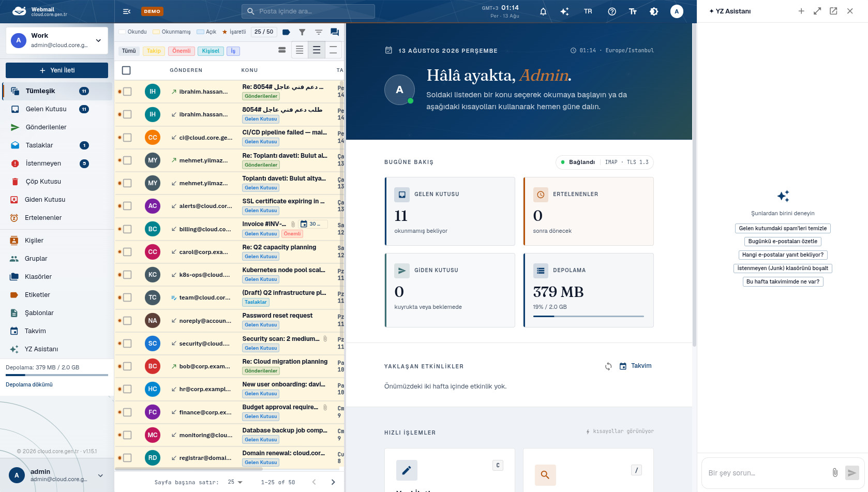Toggle Okunmamış unread filter
Image resolution: width=868 pixels, height=492 pixels.
pyautogui.click(x=172, y=32)
